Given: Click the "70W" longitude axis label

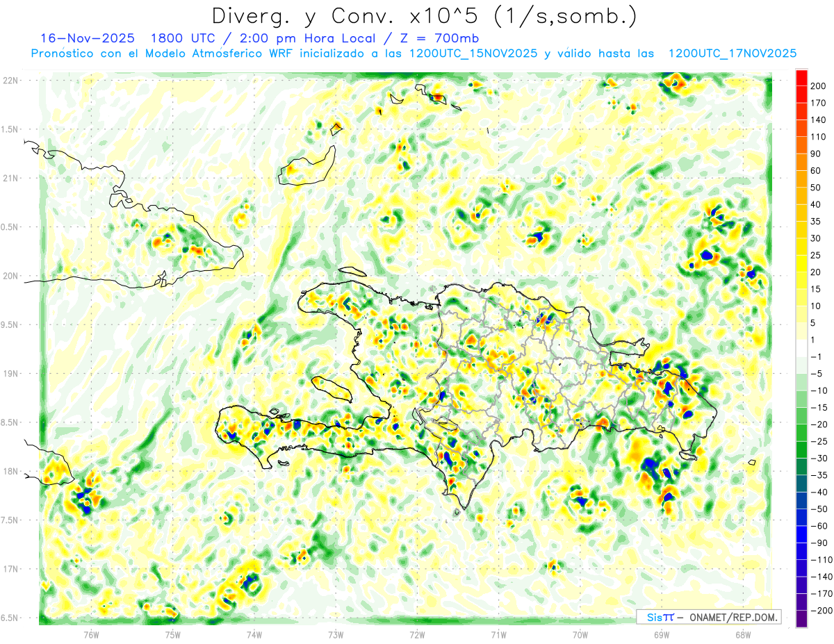Looking at the screenshot, I should [x=580, y=634].
